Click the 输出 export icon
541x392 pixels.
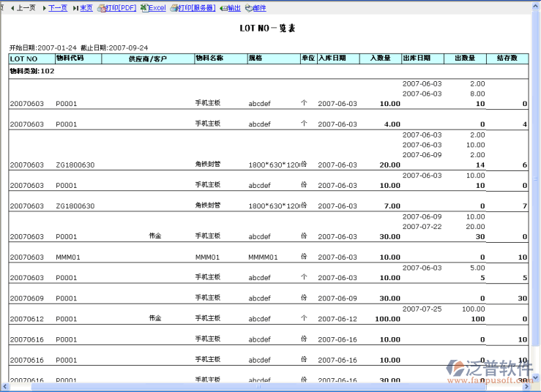pyautogui.click(x=223, y=8)
